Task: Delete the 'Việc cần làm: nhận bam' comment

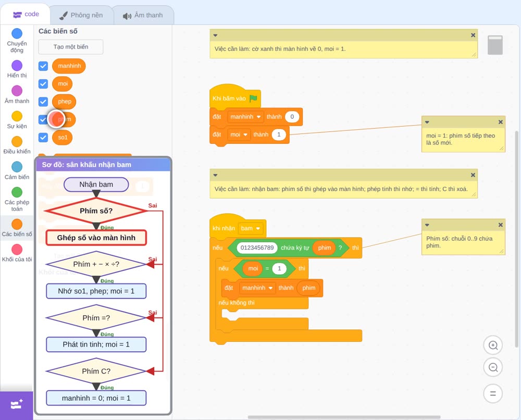Action: coord(473,175)
